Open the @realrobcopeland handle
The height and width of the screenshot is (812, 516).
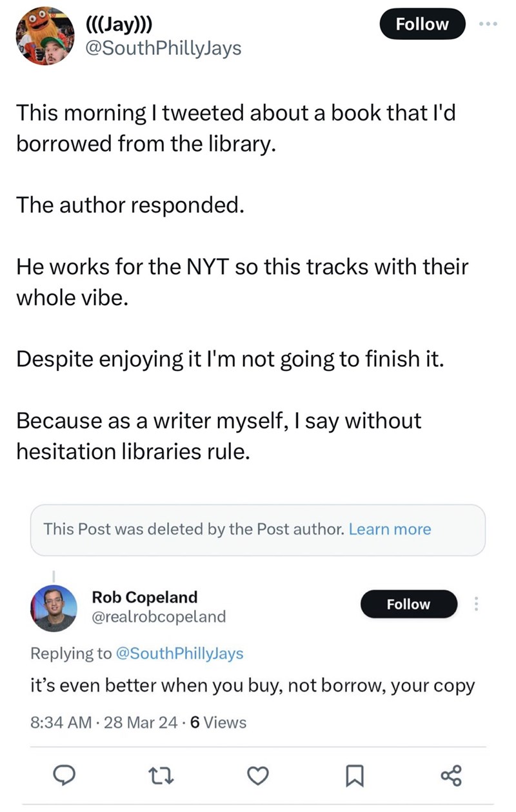coord(159,617)
